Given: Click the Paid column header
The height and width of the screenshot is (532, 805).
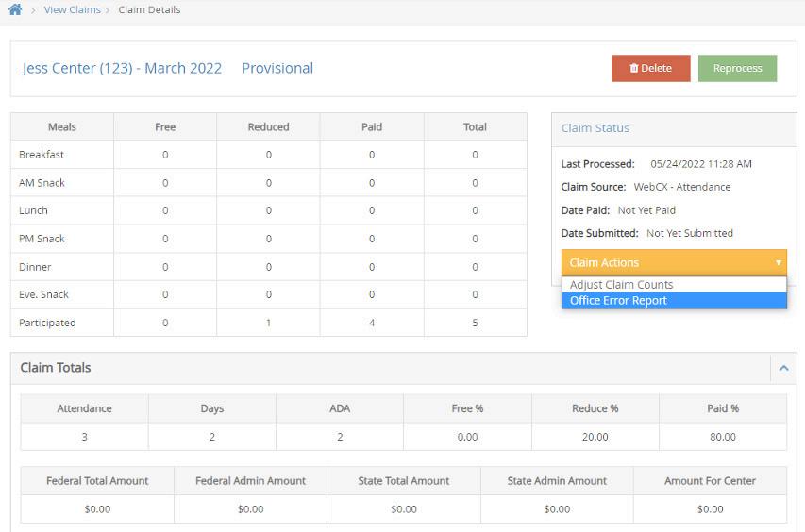Looking at the screenshot, I should coord(372,126).
